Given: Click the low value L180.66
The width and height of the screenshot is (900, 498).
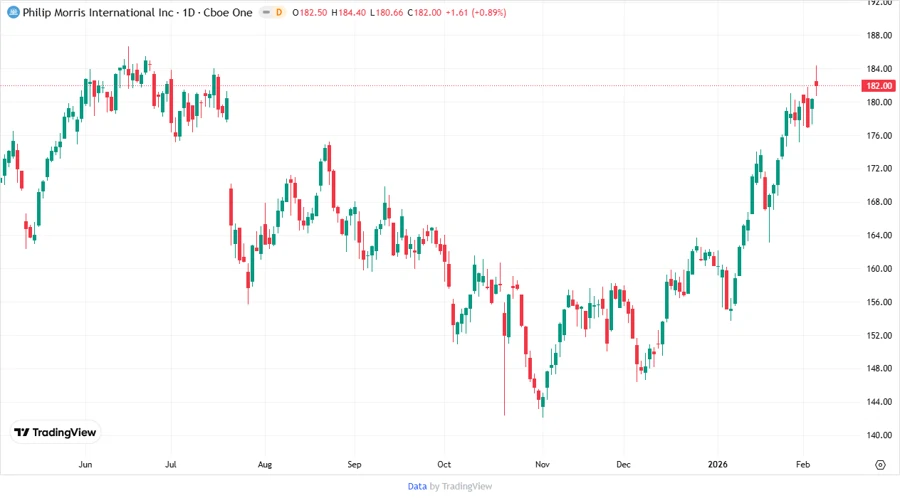Looking at the screenshot, I should click(x=386, y=12).
